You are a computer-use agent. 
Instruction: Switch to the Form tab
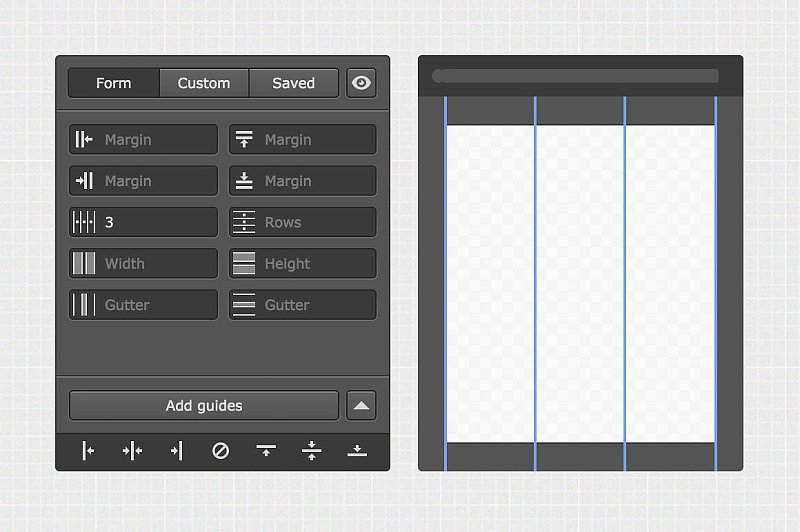click(x=114, y=83)
